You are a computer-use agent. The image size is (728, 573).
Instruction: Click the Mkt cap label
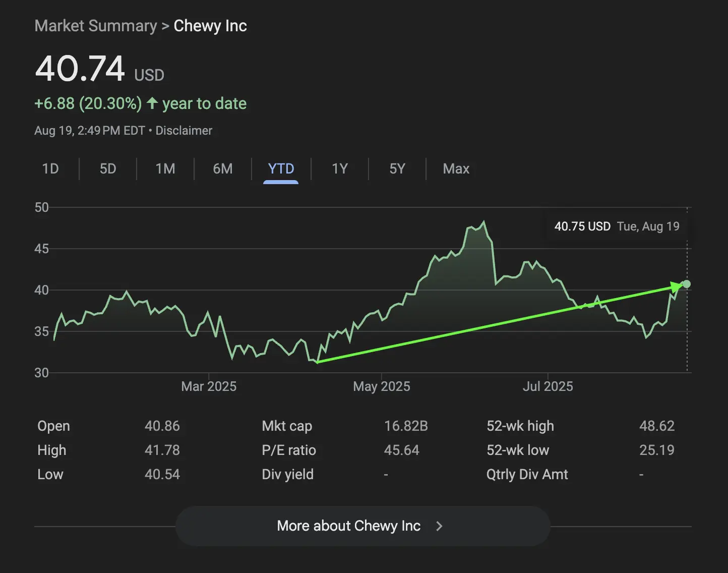click(287, 426)
